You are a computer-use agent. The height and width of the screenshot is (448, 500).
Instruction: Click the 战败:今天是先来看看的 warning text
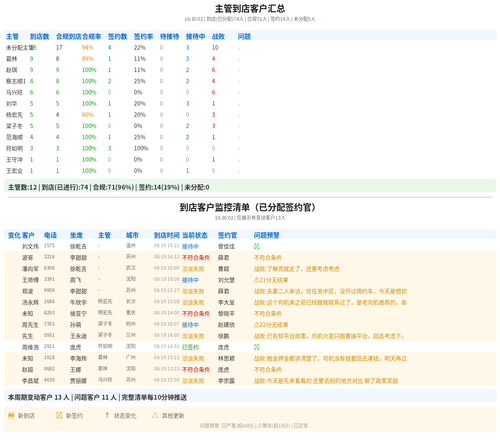pos(326,381)
